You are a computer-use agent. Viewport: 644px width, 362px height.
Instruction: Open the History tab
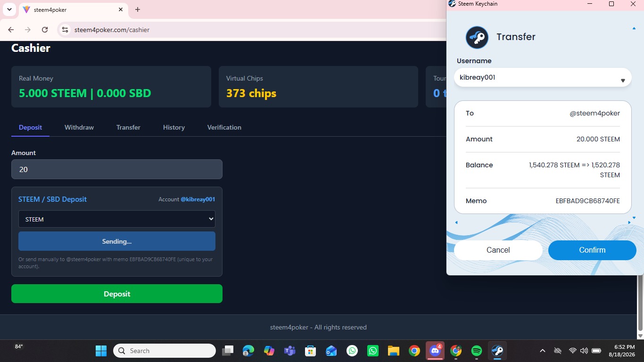coord(174,127)
